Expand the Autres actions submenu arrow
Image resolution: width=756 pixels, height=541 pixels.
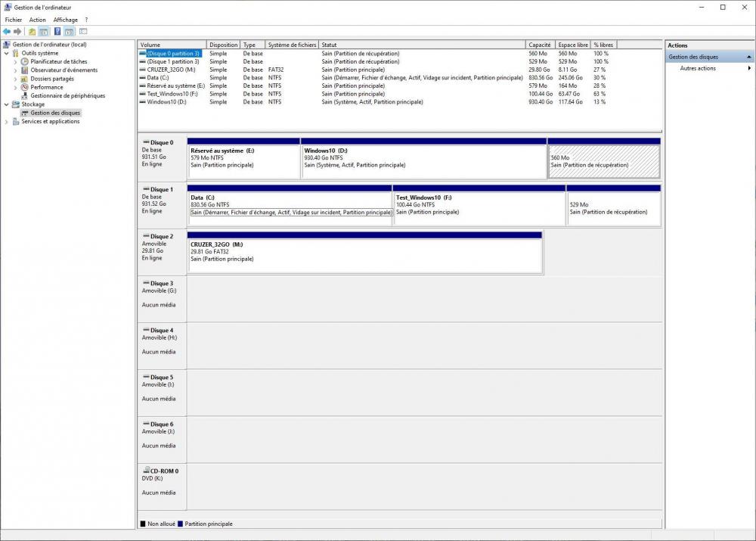749,68
